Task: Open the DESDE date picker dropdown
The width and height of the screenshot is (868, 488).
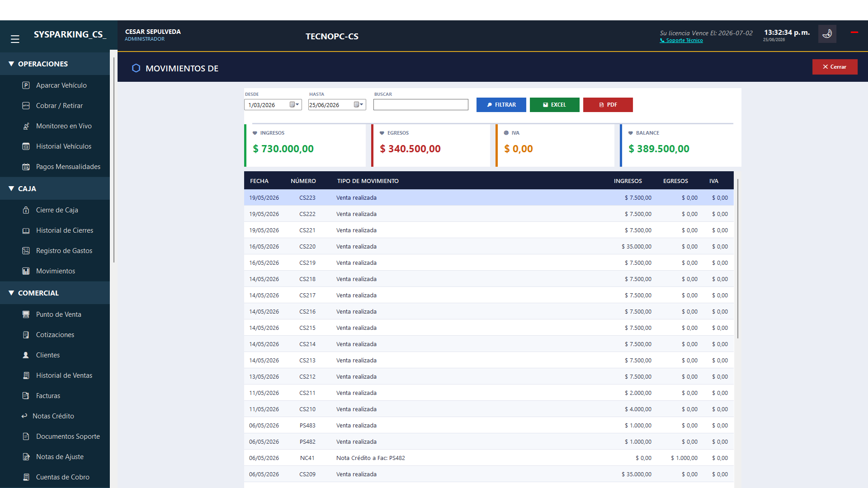Action: point(294,105)
